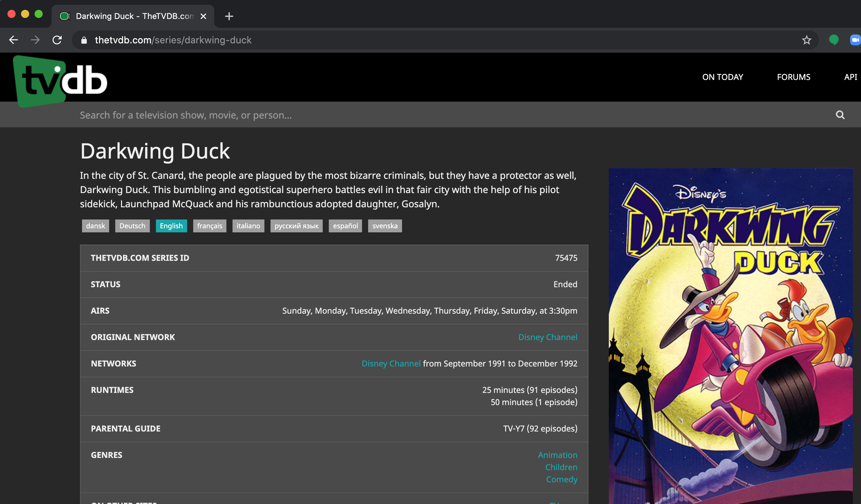Open the ON TODAY menu item
Viewport: 861px width, 504px height.
click(722, 77)
